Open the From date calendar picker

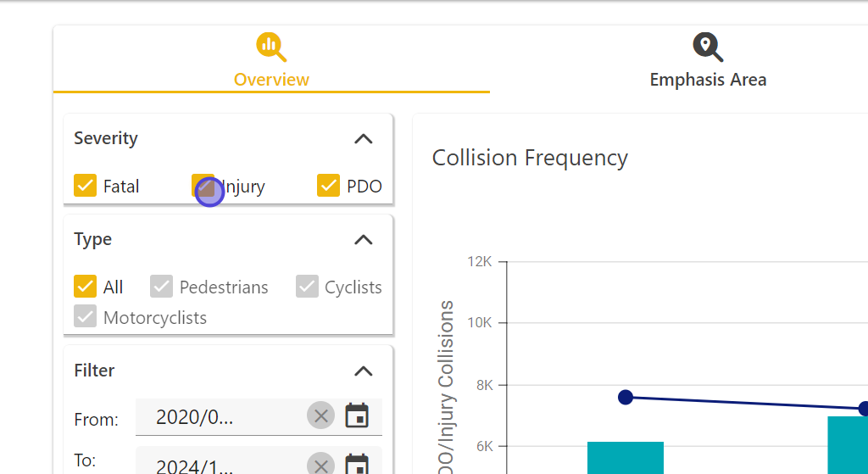[358, 415]
